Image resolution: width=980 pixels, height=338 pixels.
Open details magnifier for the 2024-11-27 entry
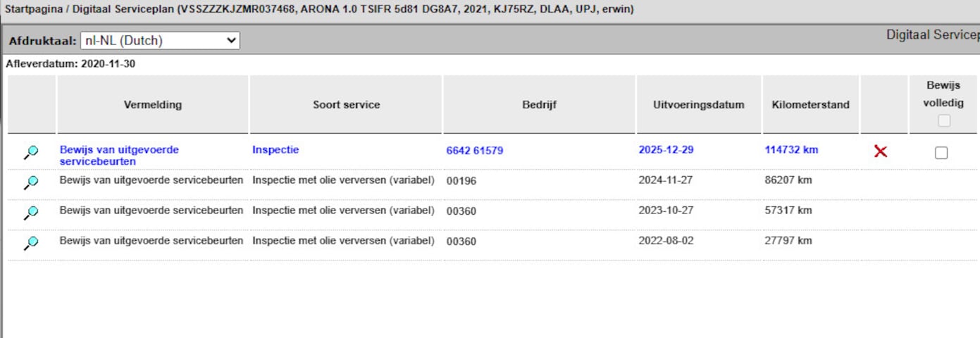[31, 182]
